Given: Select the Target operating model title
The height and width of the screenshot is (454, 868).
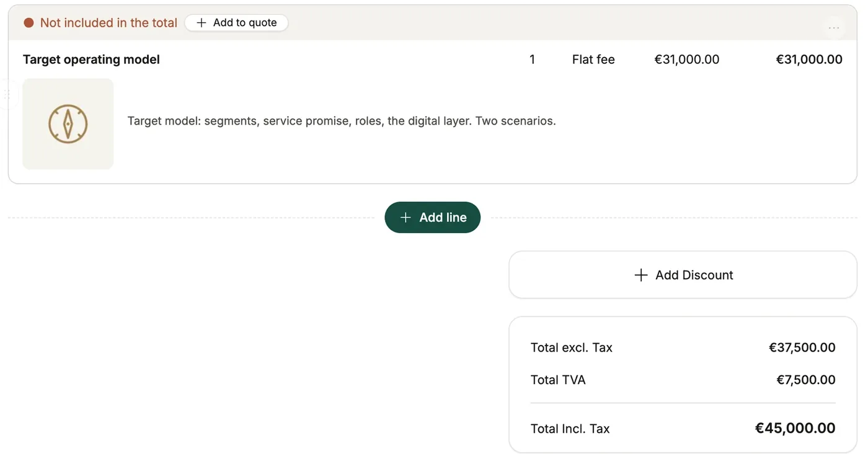Looking at the screenshot, I should point(91,60).
